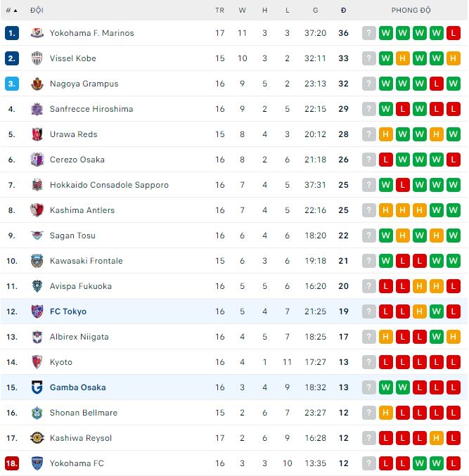The image size is (469, 476).
Task: Click the Kawasaki Frontale team badge
Action: (x=37, y=261)
